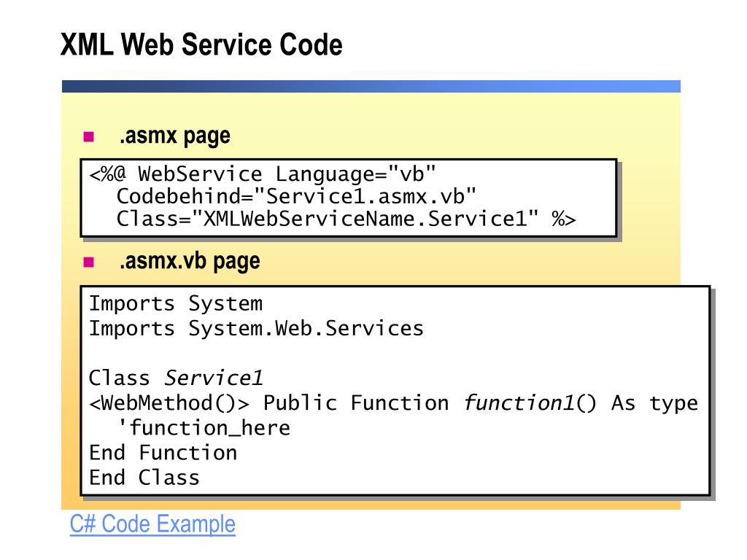Click the 'Class Service1' line
Image resolution: width=747 pixels, height=560 pixels.
pos(176,378)
